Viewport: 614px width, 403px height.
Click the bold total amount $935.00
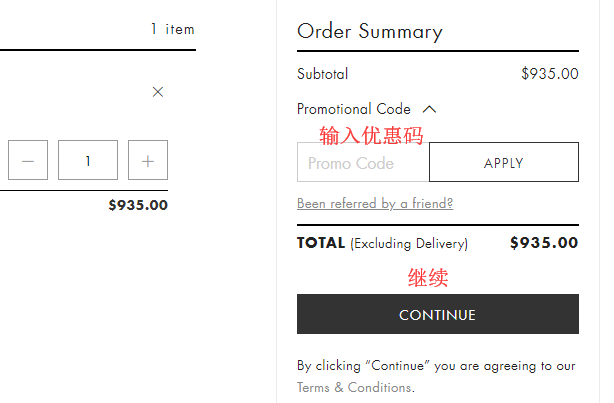[544, 242]
